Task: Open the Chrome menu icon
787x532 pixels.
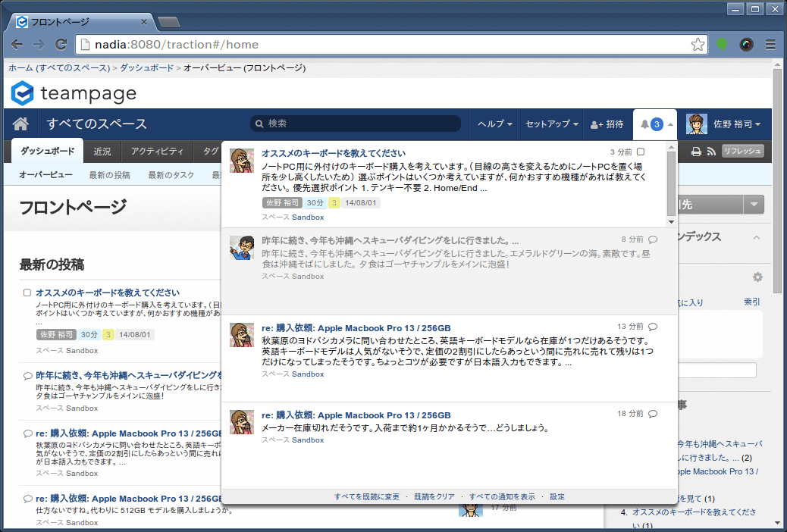Action: point(771,44)
